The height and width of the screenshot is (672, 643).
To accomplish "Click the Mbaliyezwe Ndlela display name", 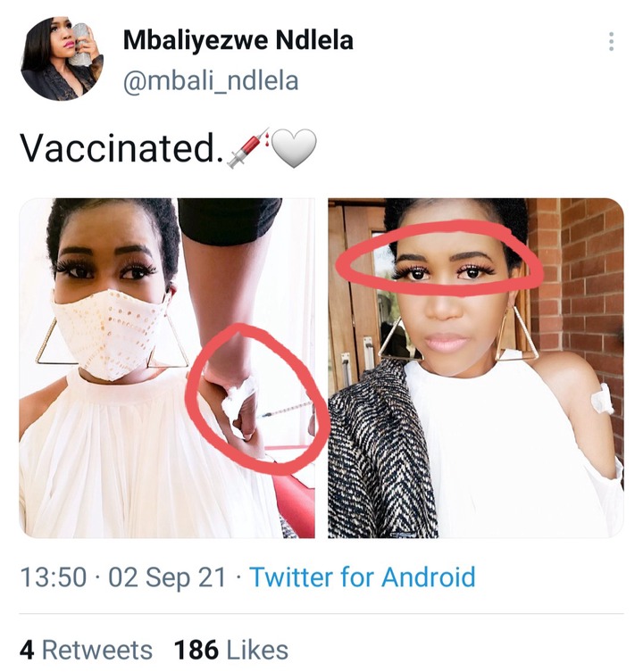I will point(238,40).
